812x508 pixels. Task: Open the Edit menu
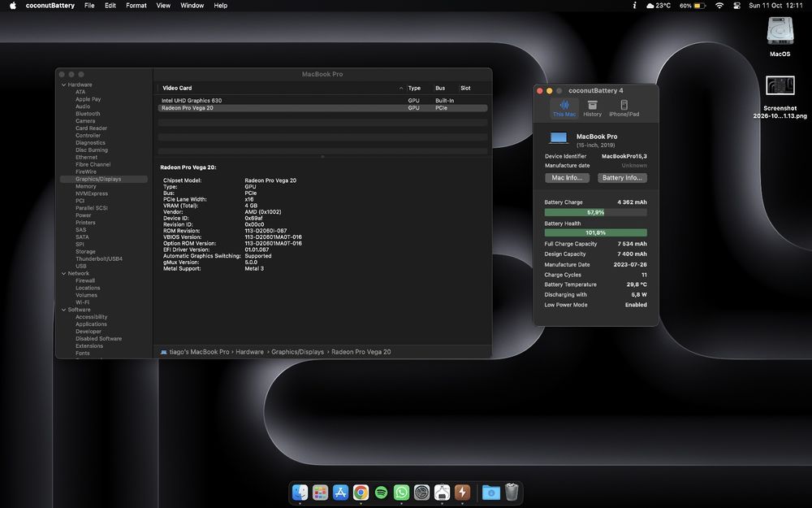click(x=110, y=5)
